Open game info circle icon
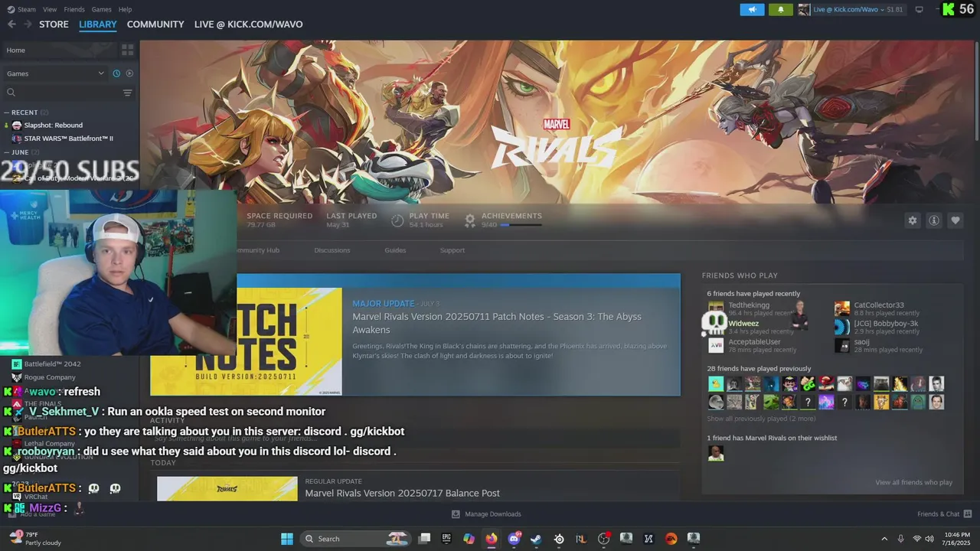 point(934,220)
